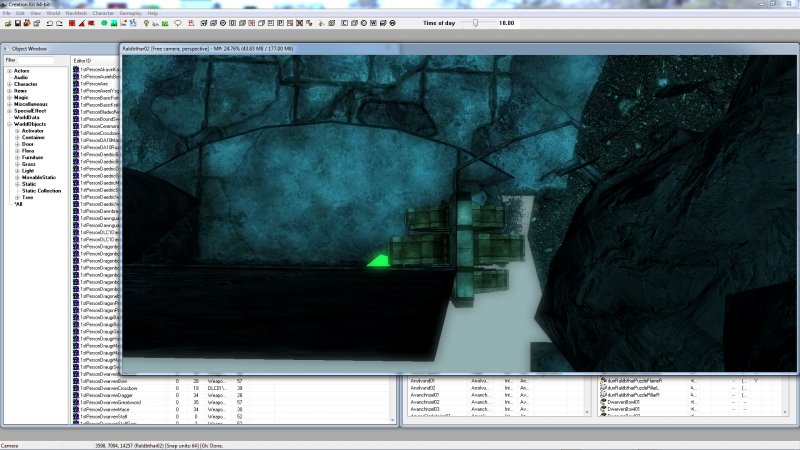Image resolution: width=800 pixels, height=450 pixels.
Task: Open the View menu
Action: coord(36,13)
